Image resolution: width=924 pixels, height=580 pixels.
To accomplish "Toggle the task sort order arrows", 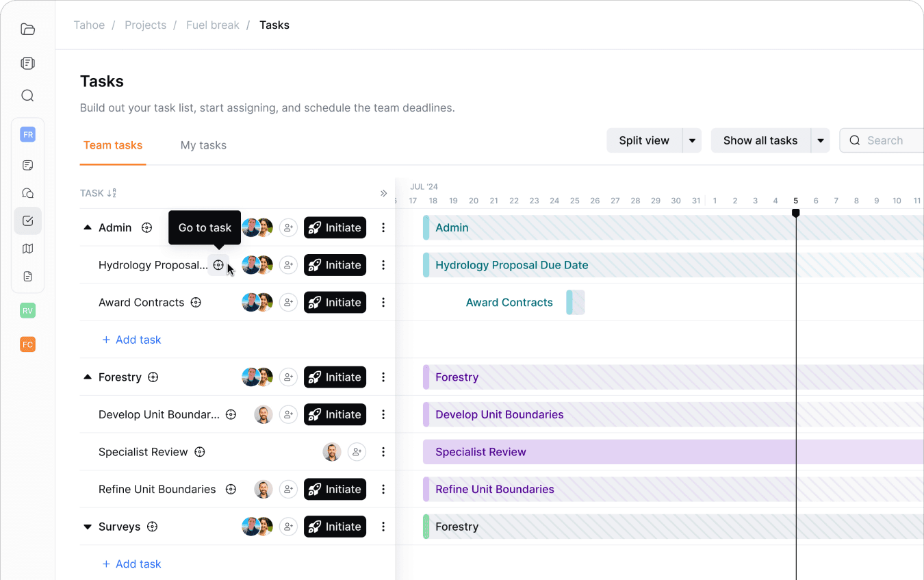I will coord(111,193).
